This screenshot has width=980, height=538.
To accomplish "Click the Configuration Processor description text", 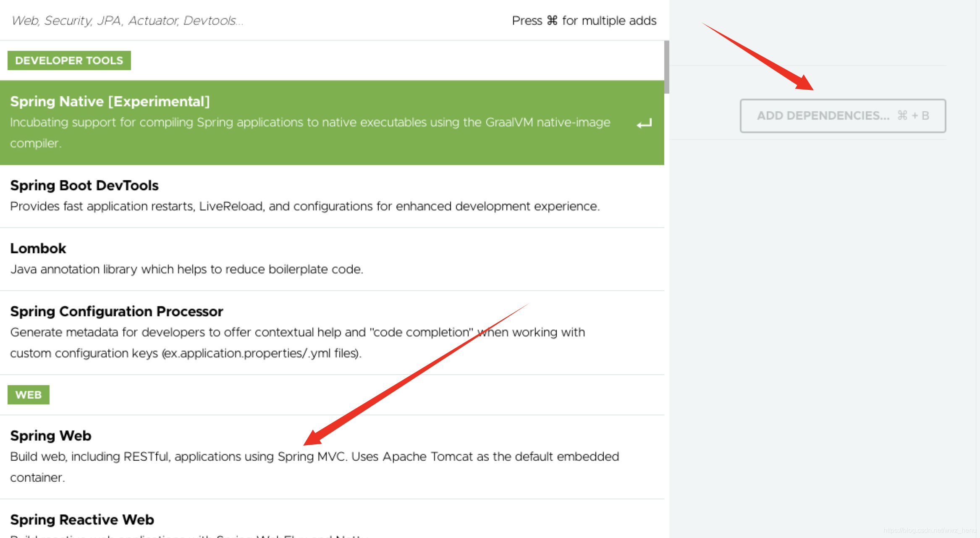I will point(297,333).
